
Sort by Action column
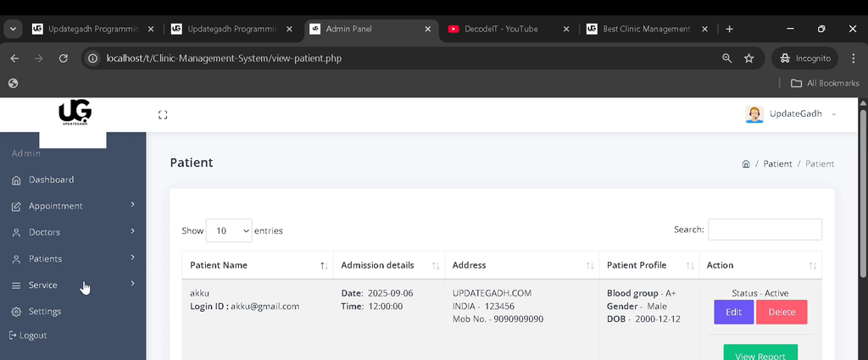pyautogui.click(x=760, y=265)
